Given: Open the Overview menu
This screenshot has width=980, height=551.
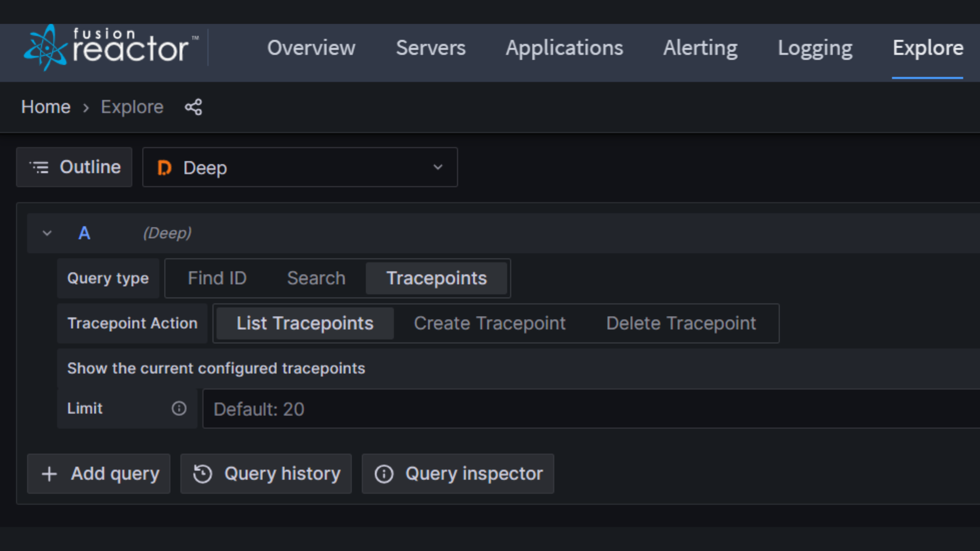Looking at the screenshot, I should 311,48.
